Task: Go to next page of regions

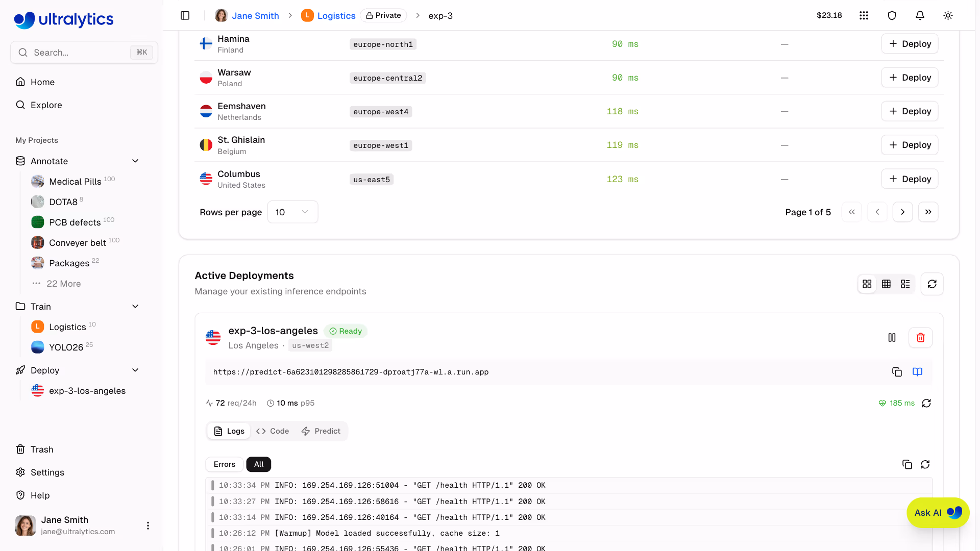Action: coord(902,212)
